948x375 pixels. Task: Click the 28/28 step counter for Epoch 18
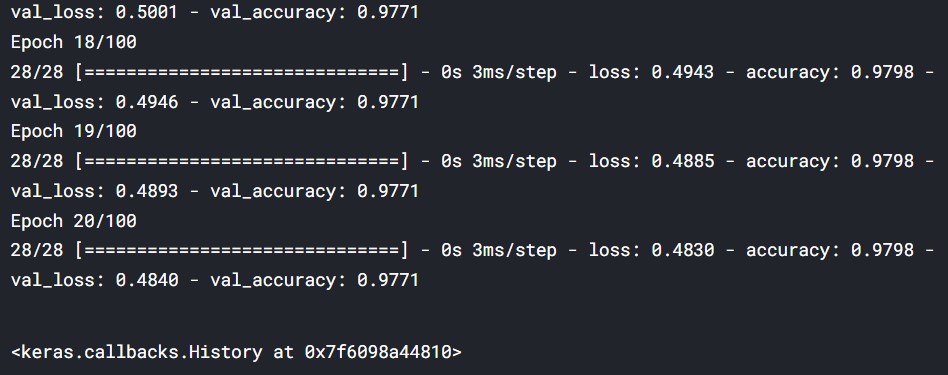coord(37,73)
